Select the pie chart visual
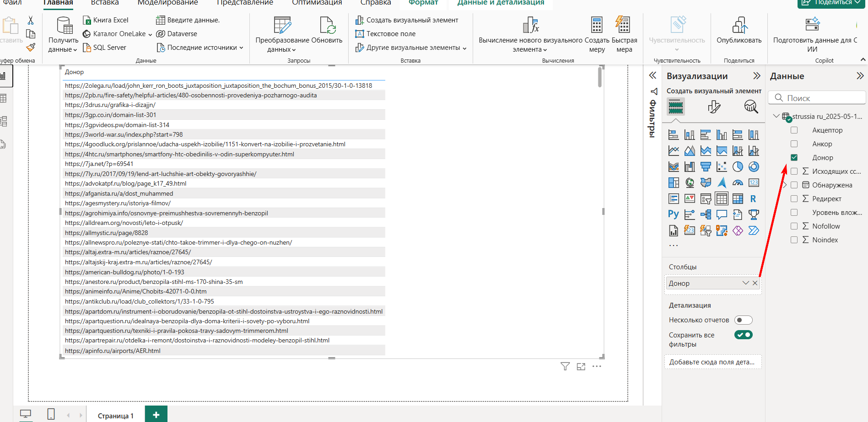Screen dimensions: 868x422 tap(738, 167)
